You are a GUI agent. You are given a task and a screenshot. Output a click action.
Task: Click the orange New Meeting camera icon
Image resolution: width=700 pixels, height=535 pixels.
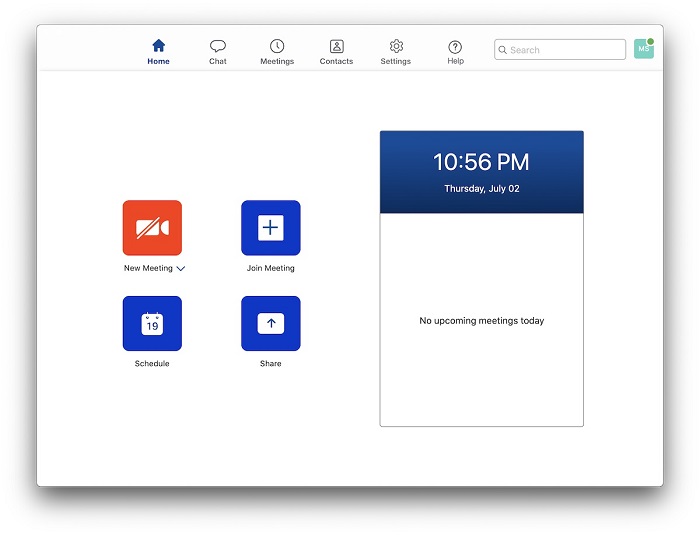click(152, 228)
